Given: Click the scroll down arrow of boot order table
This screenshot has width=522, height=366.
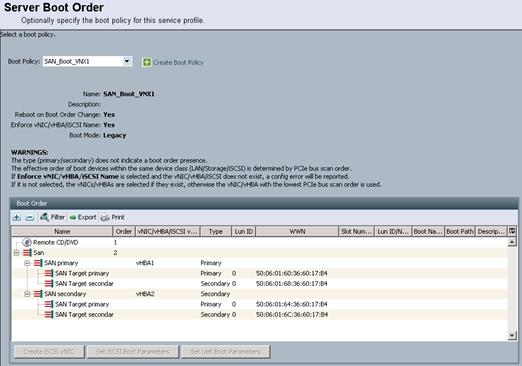Looking at the screenshot, I should click(x=512, y=335).
